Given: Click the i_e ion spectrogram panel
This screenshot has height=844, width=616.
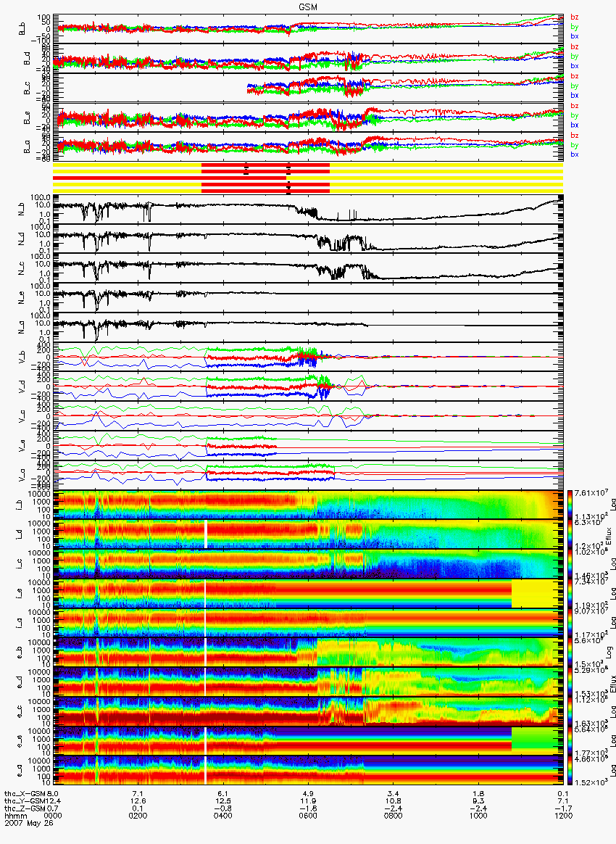Looking at the screenshot, I should (308, 593).
